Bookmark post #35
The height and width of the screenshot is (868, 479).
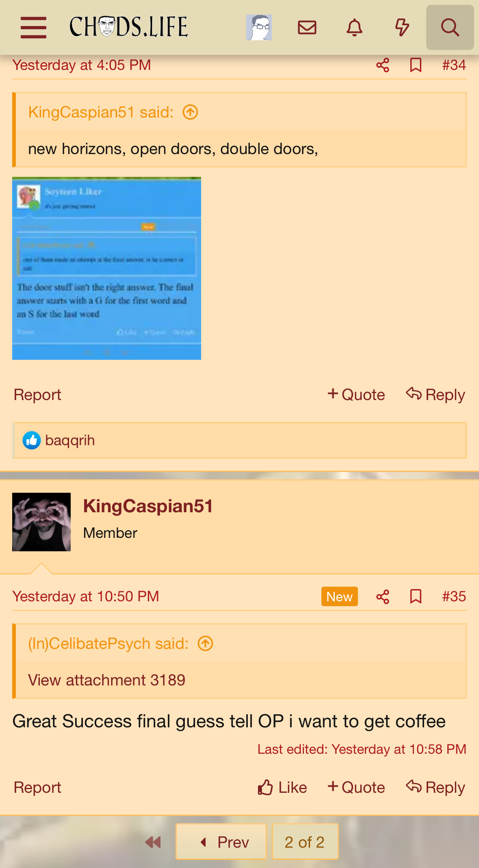[x=416, y=596]
